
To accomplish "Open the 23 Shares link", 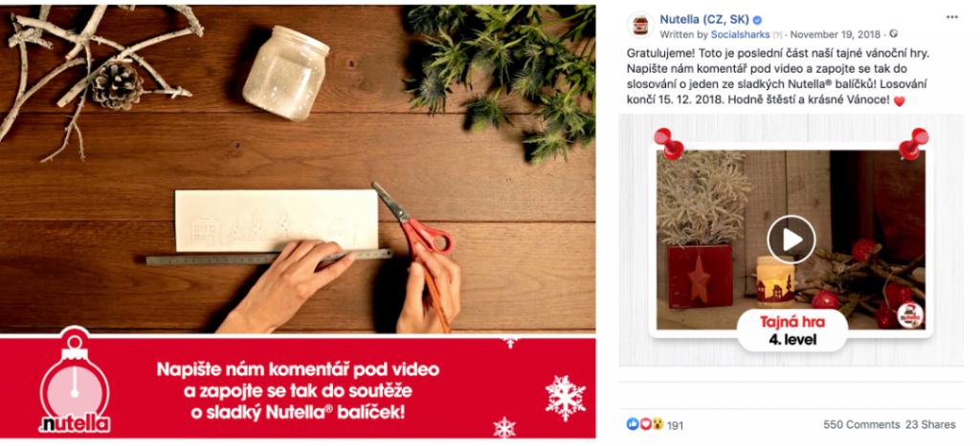I will coord(930,425).
